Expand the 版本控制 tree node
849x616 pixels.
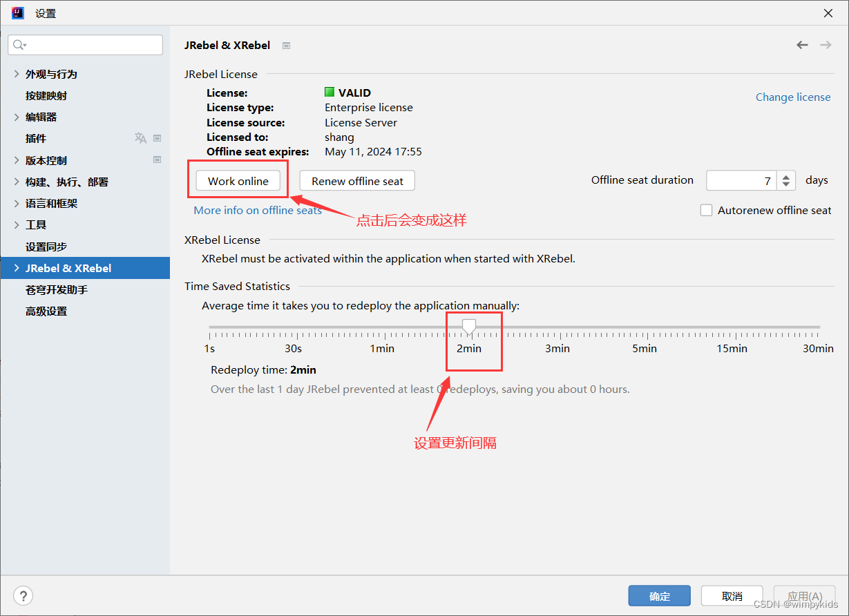tap(17, 160)
